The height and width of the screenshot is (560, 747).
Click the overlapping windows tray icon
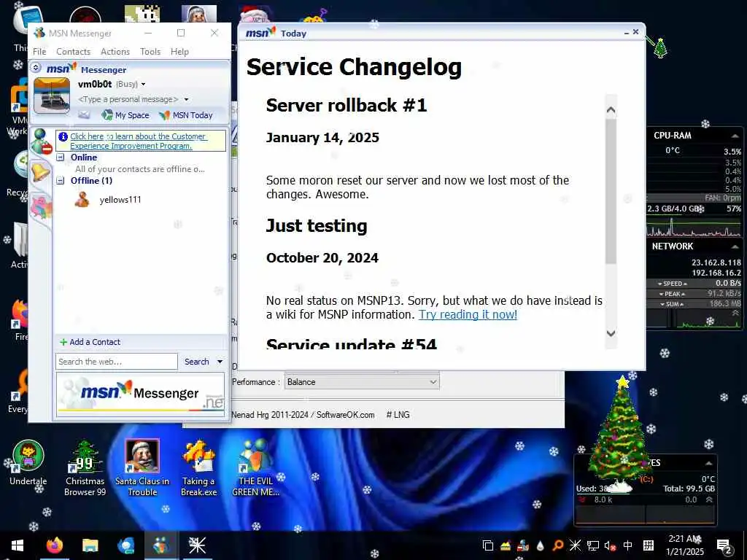(x=488, y=545)
